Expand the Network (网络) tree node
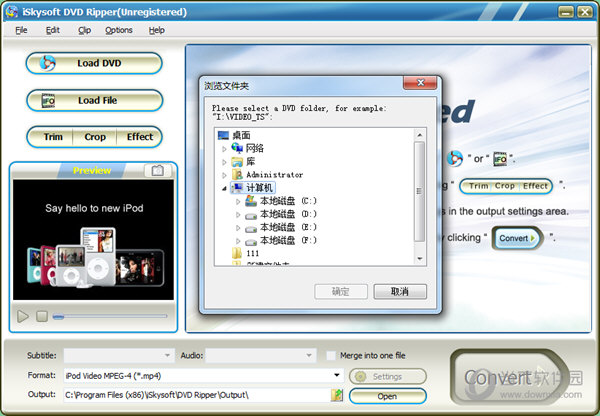The image size is (600, 416). click(x=224, y=149)
